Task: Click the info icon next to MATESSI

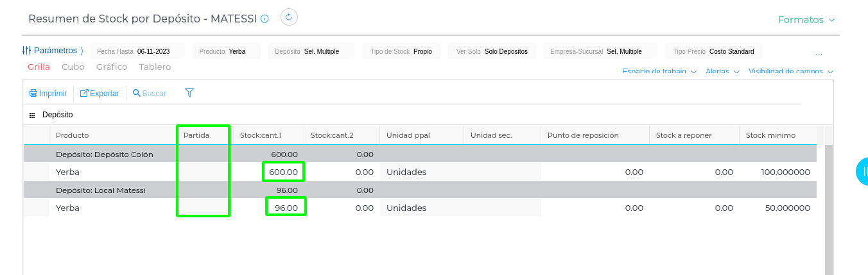Action: [x=265, y=19]
